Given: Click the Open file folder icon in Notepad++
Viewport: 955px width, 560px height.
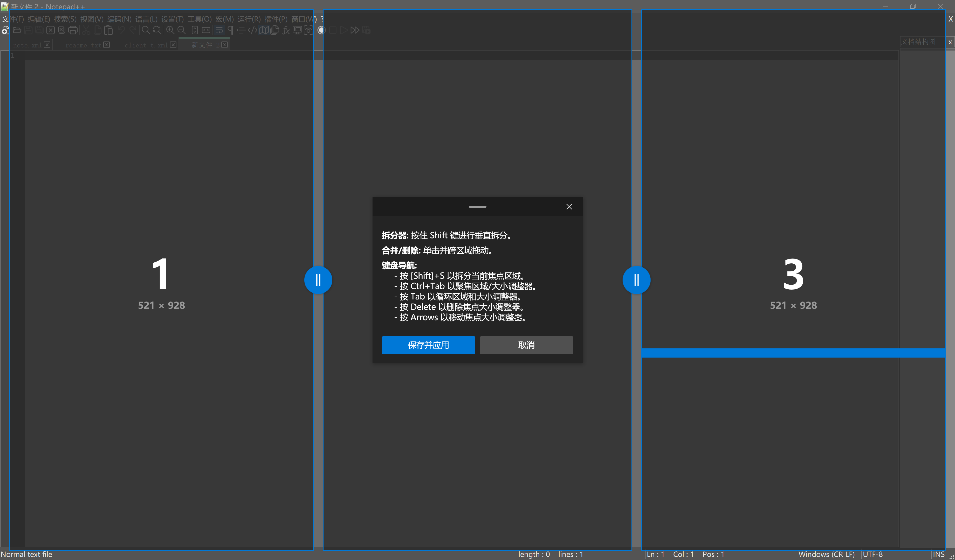Looking at the screenshot, I should point(17,30).
